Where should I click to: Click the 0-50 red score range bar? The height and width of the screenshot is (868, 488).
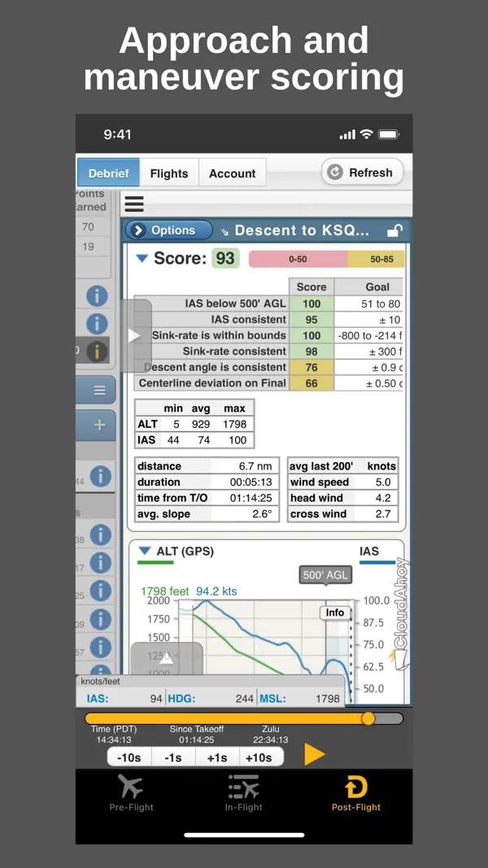pyautogui.click(x=298, y=259)
